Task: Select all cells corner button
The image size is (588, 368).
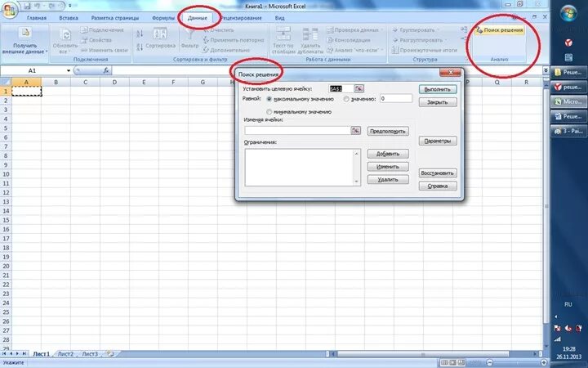Action: [6, 82]
